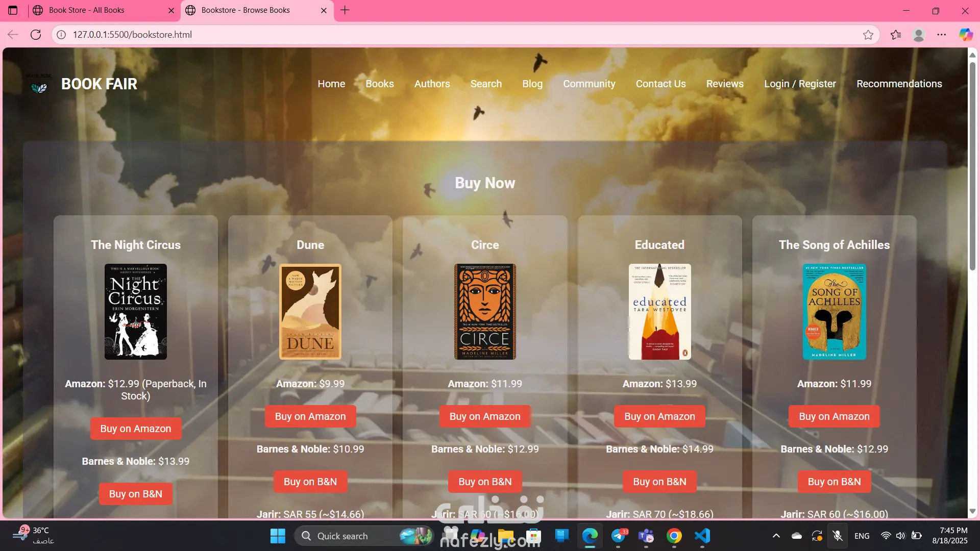Viewport: 980px width, 551px height.
Task: Open Microsoft Teams from the taskbar
Action: (x=646, y=536)
